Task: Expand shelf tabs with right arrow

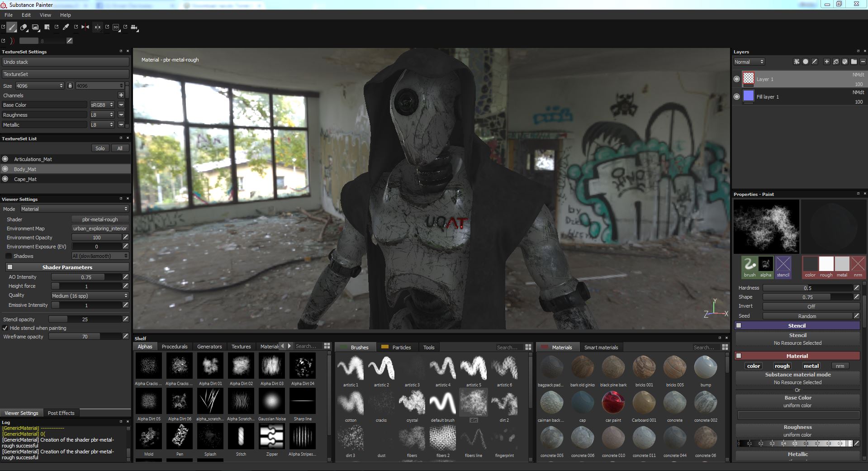Action: (289, 346)
